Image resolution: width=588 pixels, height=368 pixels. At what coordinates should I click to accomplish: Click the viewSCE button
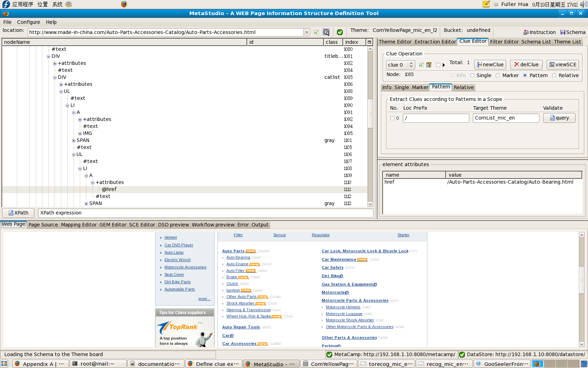(563, 64)
